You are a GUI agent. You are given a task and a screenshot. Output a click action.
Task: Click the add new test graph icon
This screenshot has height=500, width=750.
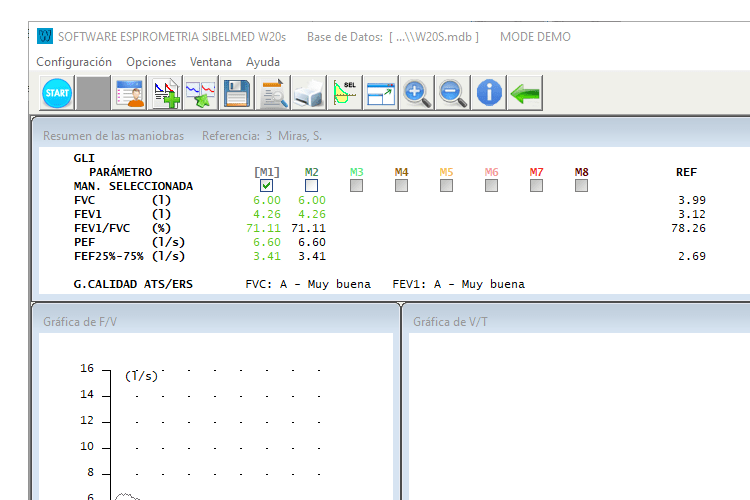click(164, 94)
